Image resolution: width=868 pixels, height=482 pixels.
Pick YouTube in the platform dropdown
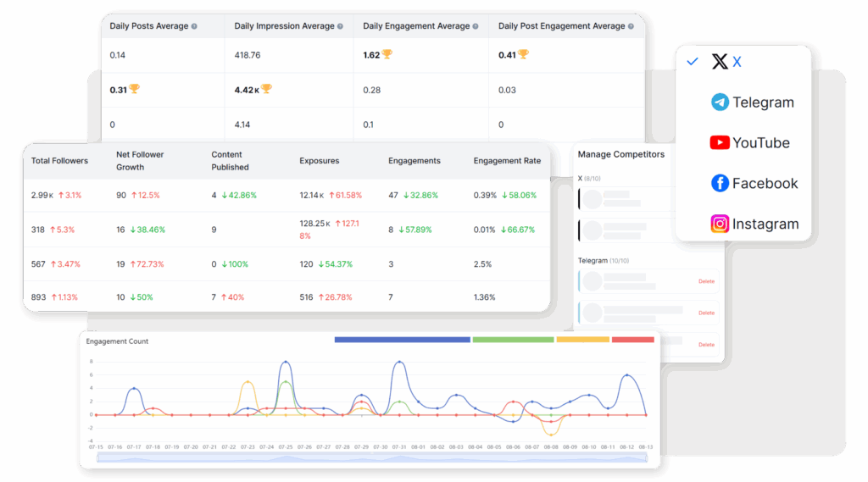760,143
